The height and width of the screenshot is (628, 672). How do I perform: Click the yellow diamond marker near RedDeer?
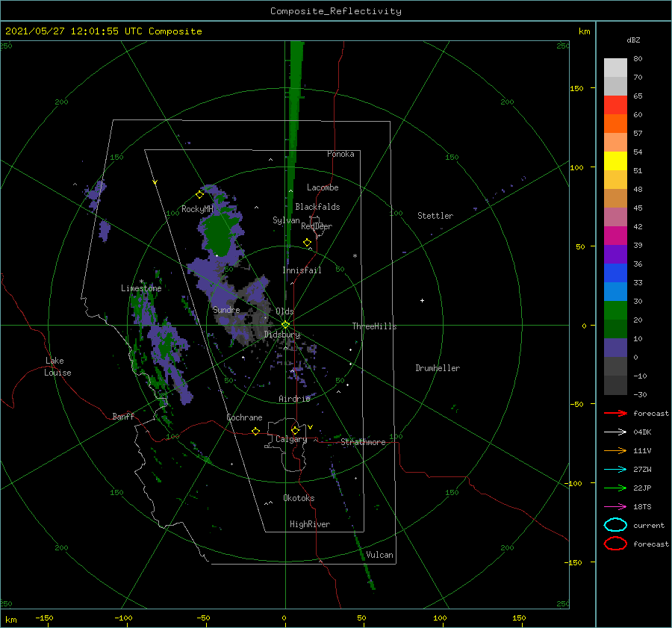coord(307,243)
